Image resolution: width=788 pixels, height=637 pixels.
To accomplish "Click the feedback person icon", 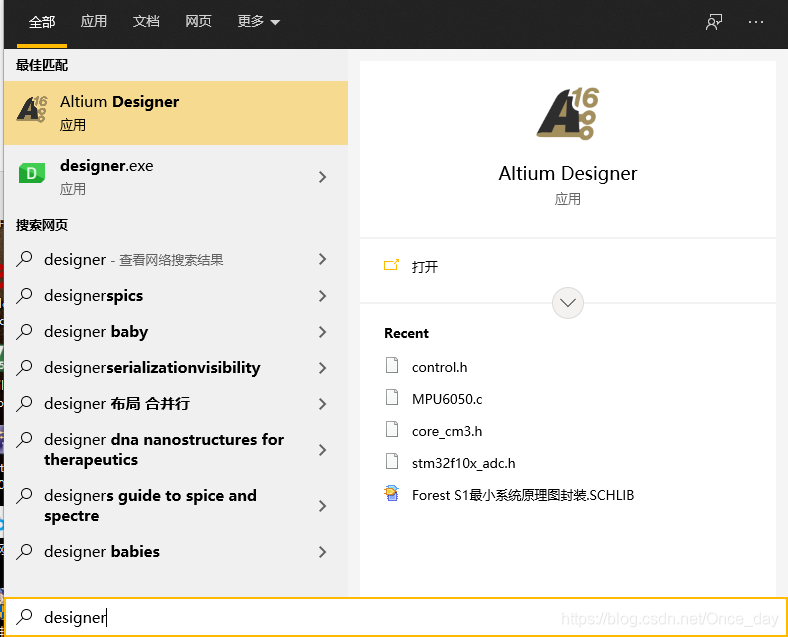I will tap(714, 22).
